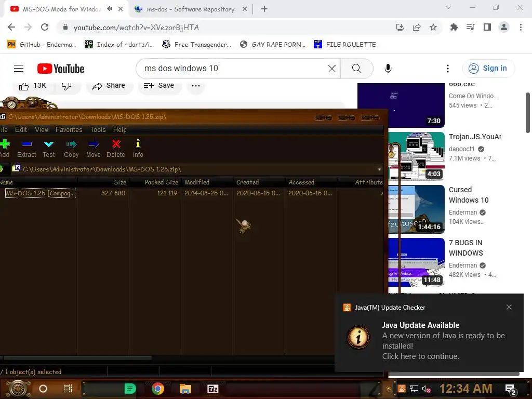Viewport: 532px width, 399px height.
Task: Click the 7-Zip path field
Action: pyautogui.click(x=197, y=169)
